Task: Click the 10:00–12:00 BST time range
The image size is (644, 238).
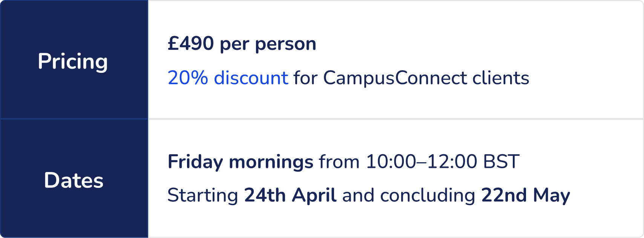Action: point(443,162)
